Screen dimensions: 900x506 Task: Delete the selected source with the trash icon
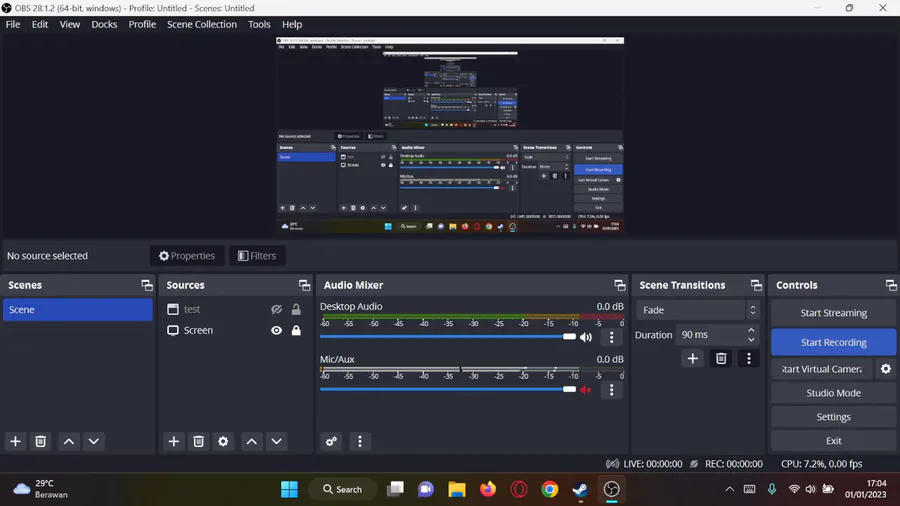click(199, 441)
